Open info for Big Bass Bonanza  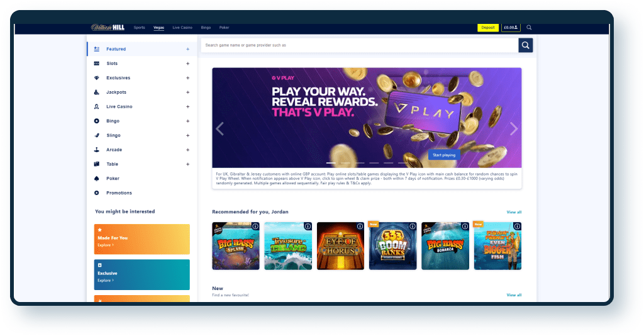coord(465,227)
